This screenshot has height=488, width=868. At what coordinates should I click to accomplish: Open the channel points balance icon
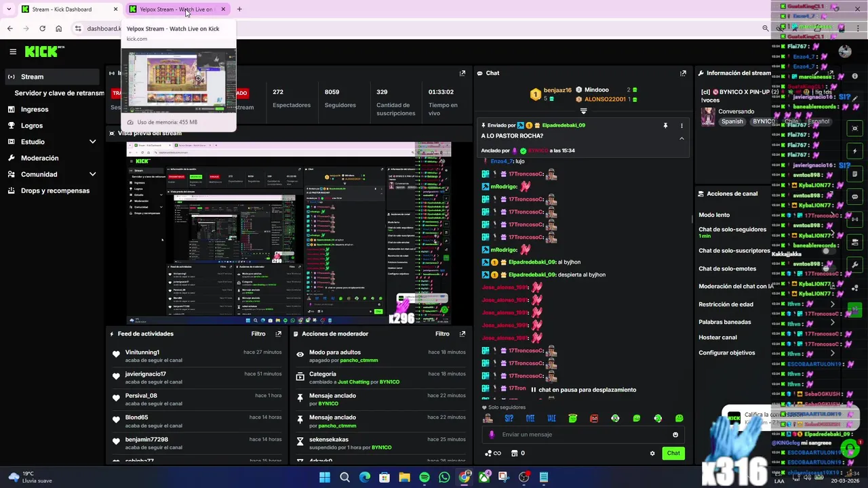[x=493, y=453]
